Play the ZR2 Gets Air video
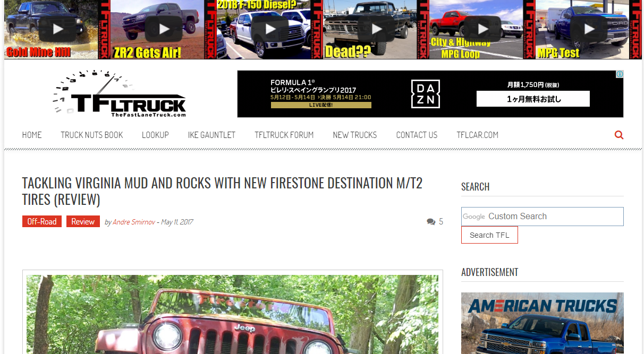644x354 pixels. point(163,29)
